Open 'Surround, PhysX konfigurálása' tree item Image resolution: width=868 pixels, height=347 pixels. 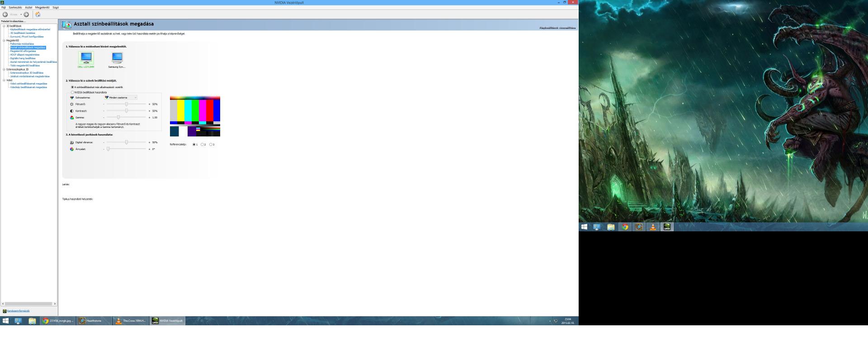coord(27,37)
